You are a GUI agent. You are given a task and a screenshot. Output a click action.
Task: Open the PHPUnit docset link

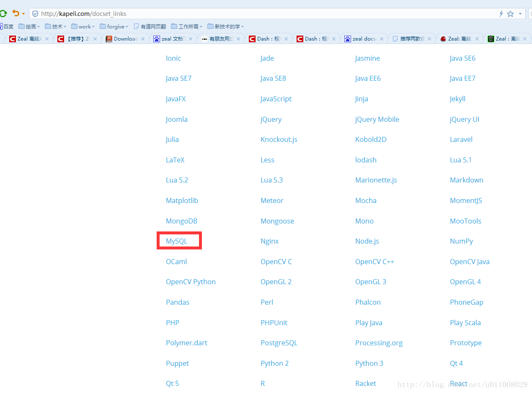coord(274,323)
